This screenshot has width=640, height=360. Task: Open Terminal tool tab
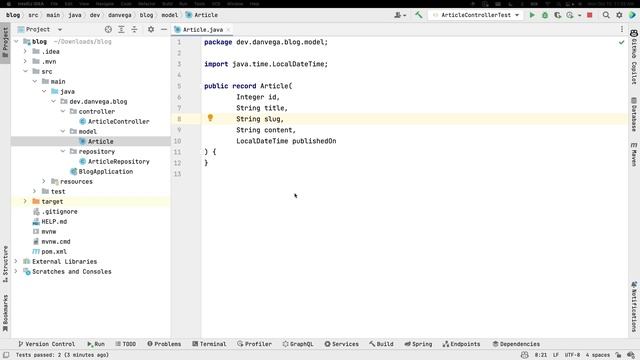[209, 344]
